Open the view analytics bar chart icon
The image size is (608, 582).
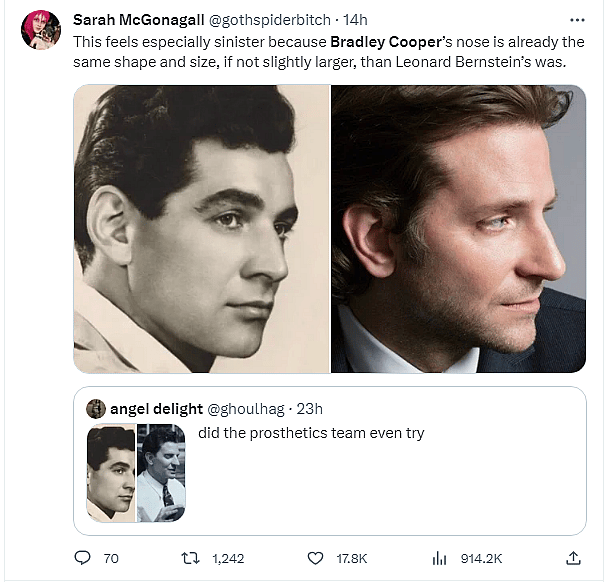pos(438,558)
